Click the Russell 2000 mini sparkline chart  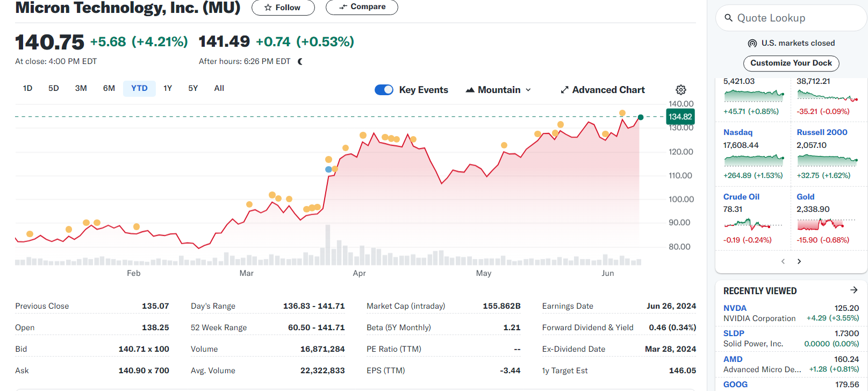pyautogui.click(x=828, y=160)
